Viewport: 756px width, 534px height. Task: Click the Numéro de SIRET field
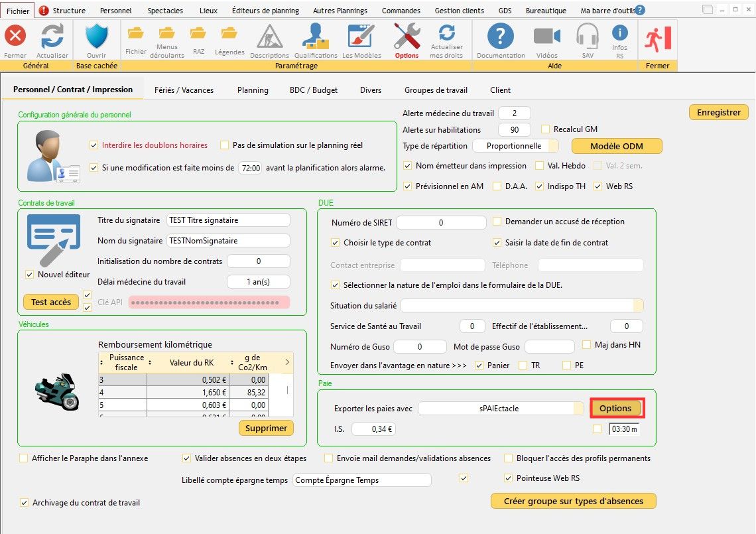coord(440,223)
